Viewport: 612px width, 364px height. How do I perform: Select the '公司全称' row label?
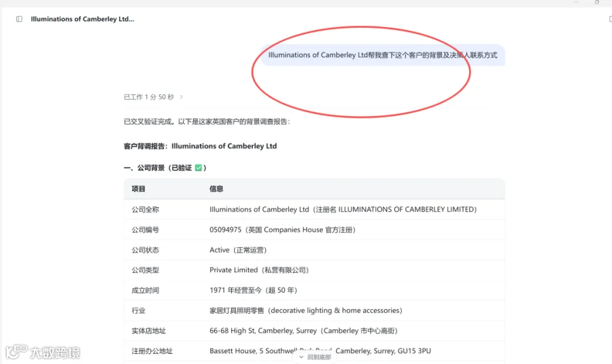click(x=146, y=210)
